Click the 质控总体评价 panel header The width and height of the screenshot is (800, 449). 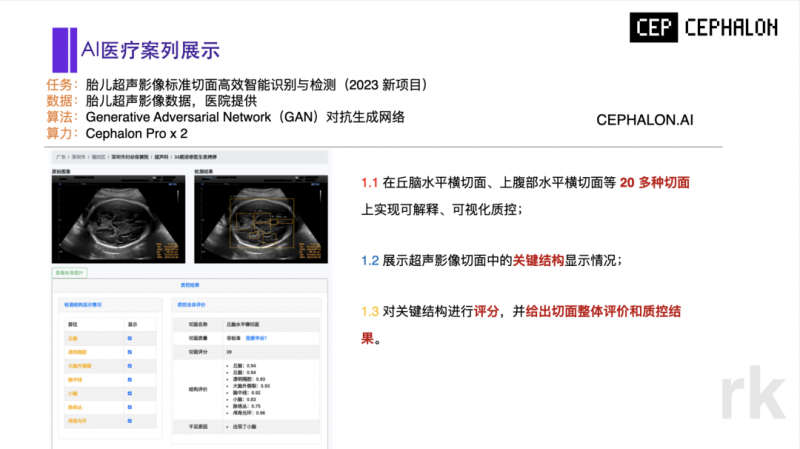click(x=192, y=303)
